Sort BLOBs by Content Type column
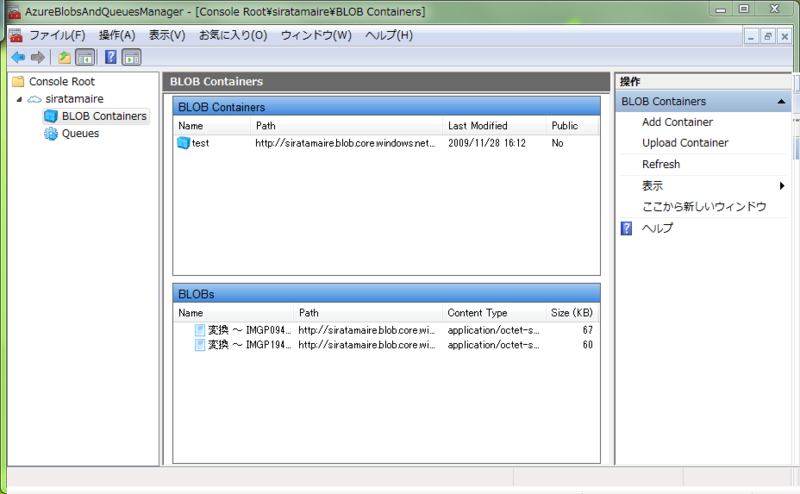This screenshot has width=800, height=494. [494, 313]
